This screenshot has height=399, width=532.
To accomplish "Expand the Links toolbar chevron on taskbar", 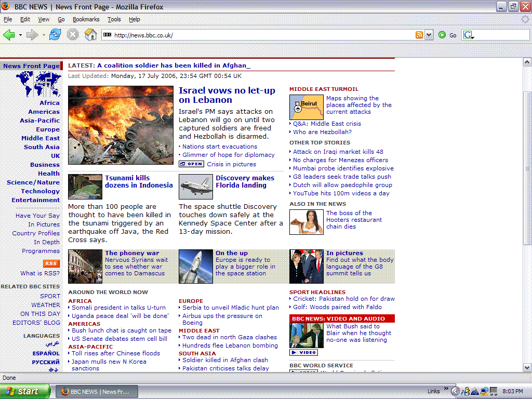I will (446, 389).
